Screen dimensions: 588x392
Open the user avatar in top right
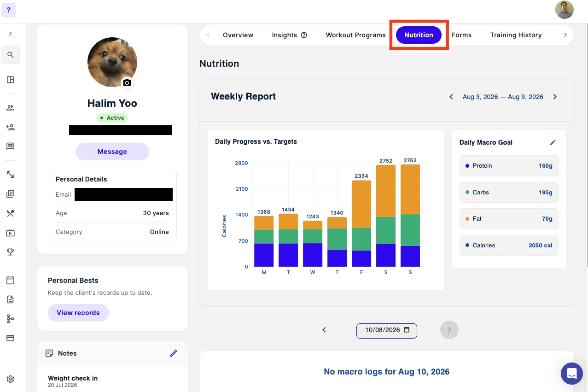tap(564, 10)
